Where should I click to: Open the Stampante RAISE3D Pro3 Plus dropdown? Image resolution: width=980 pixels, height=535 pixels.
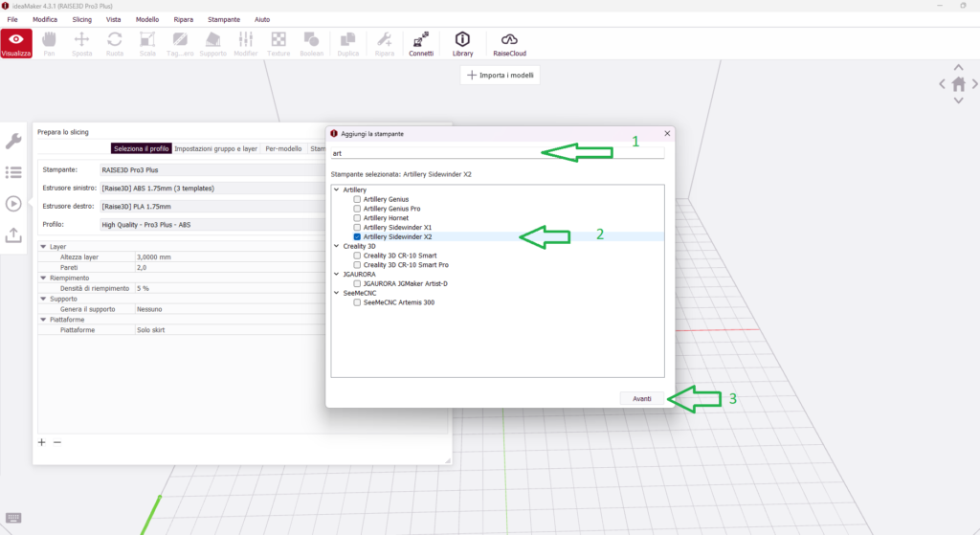[x=212, y=170]
